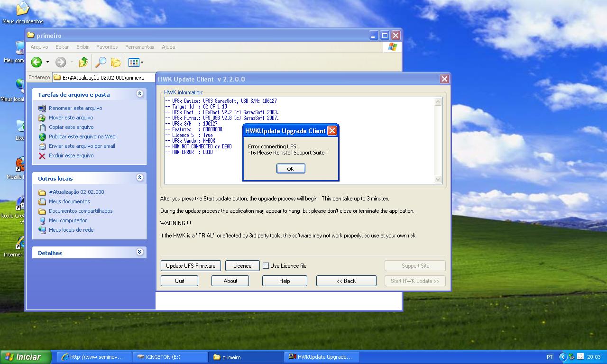Open the Exibir menu
This screenshot has width=607, height=364.
click(83, 47)
